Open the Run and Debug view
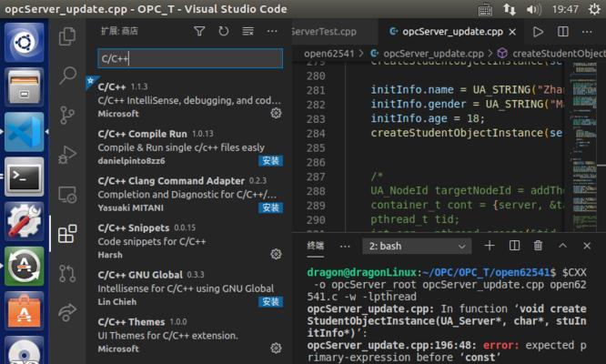Viewport: 606px width, 364px height. point(67,155)
